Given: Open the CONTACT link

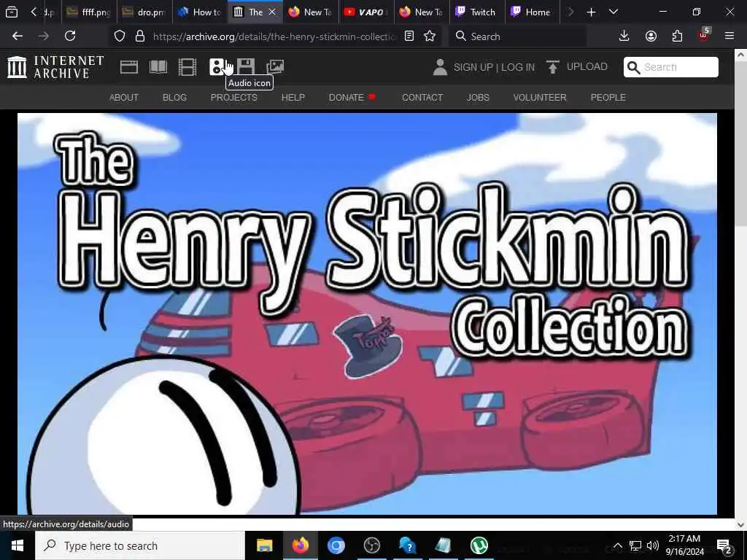Looking at the screenshot, I should 422,97.
